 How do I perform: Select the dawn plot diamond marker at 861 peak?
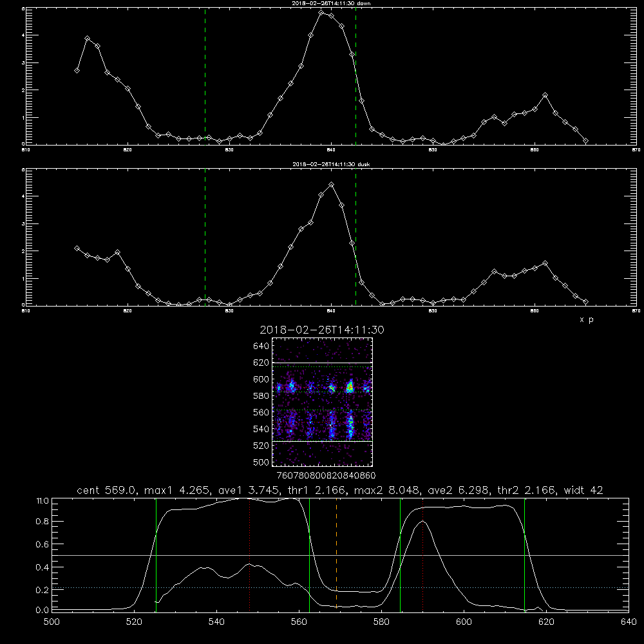tap(545, 95)
